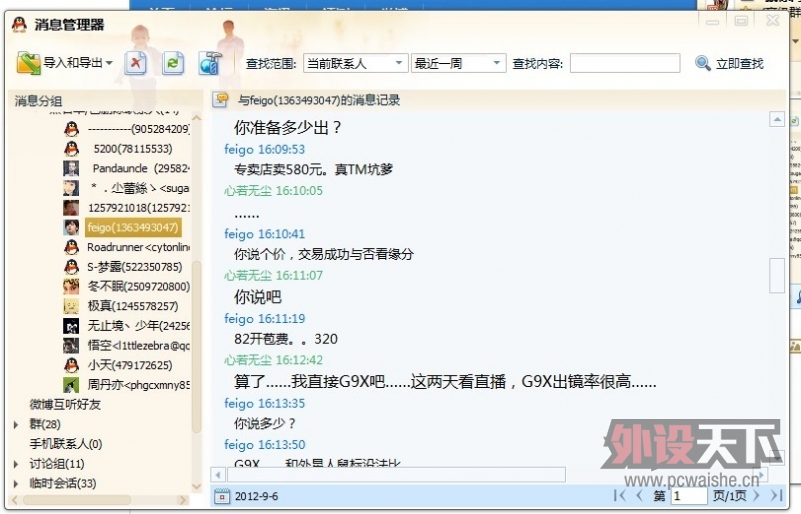Click the message pane vertical scrollbar thumb
This screenshot has width=801, height=514.
point(777,275)
